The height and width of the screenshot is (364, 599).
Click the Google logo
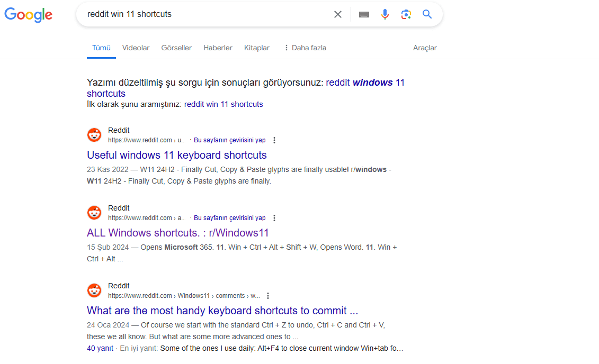coord(28,15)
